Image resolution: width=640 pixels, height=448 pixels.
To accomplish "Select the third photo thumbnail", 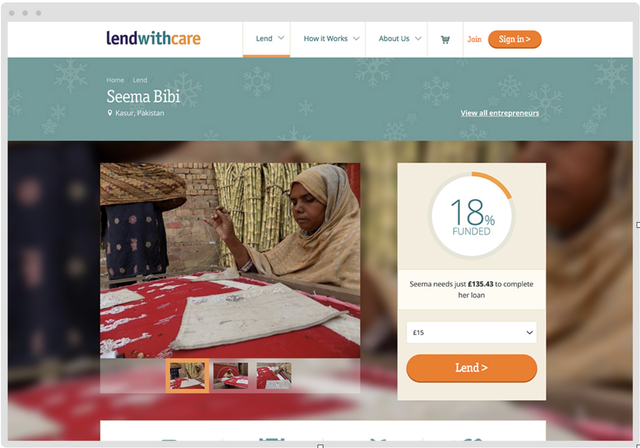I will (x=274, y=376).
